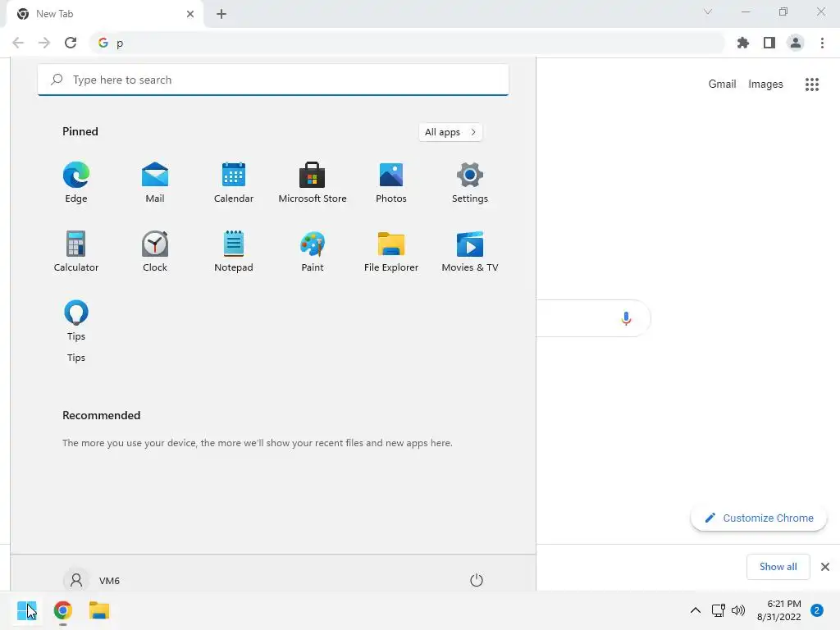
Task: Open Chrome three-dot menu
Action: pyautogui.click(x=822, y=43)
